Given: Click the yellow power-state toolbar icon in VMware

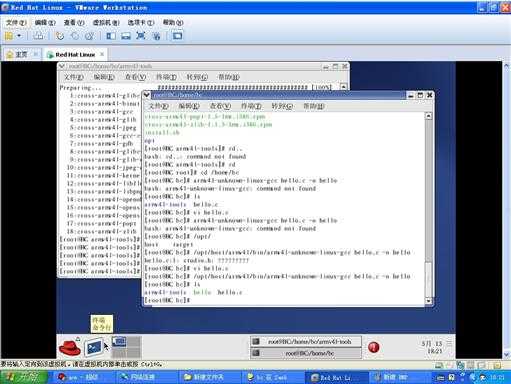Looking at the screenshot, I should [9, 36].
